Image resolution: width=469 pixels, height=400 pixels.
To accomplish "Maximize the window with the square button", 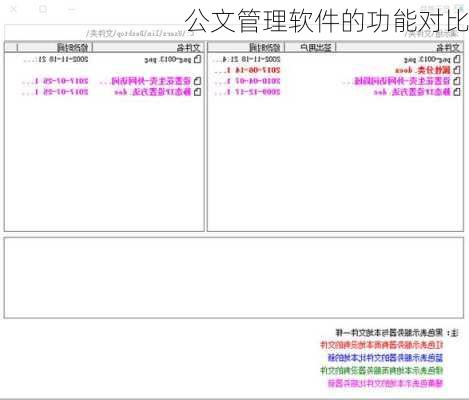I will [43, 10].
